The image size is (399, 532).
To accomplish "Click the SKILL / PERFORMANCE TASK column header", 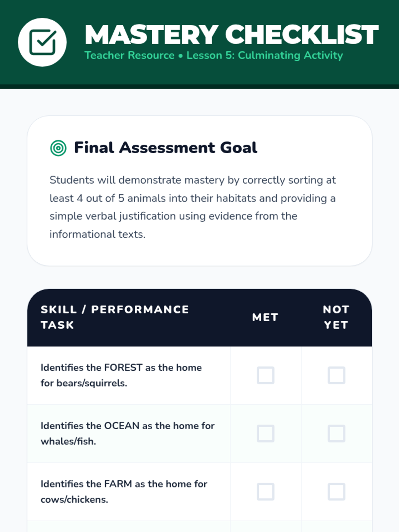I will tap(115, 317).
